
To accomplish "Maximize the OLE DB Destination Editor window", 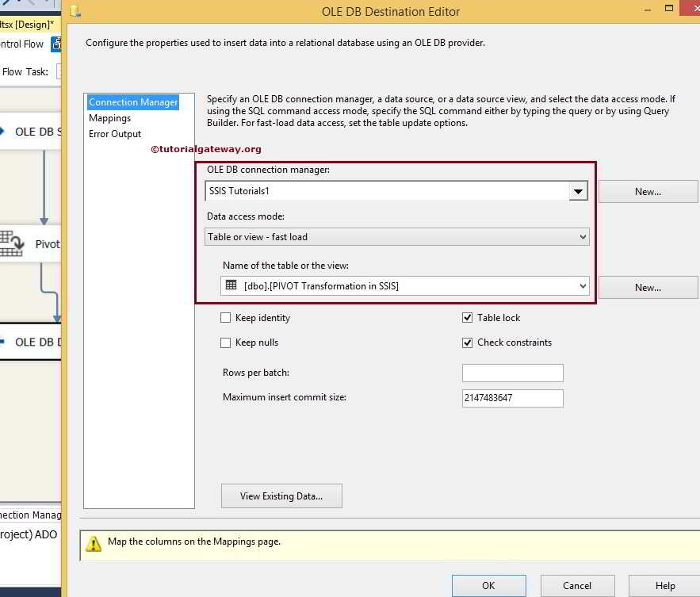I will (x=669, y=8).
